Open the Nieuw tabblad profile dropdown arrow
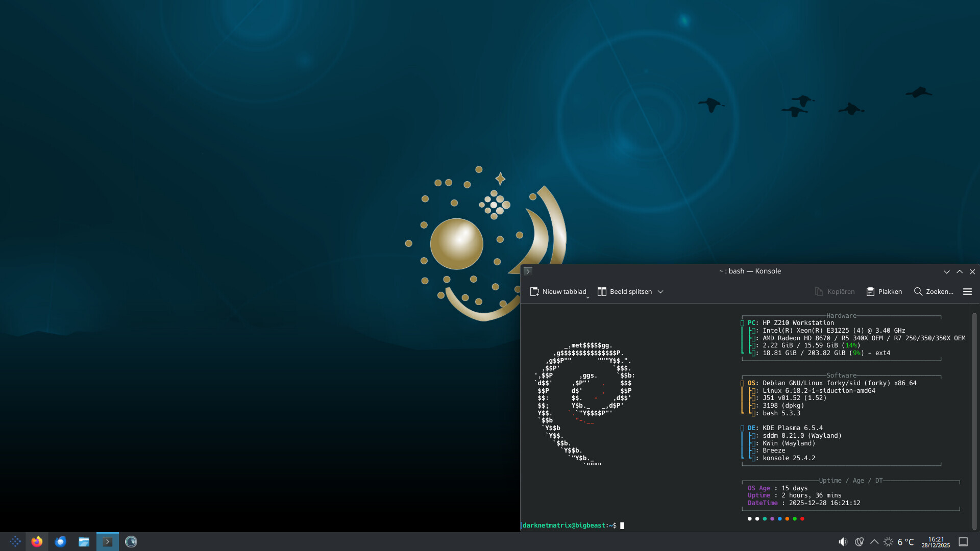 point(588,297)
